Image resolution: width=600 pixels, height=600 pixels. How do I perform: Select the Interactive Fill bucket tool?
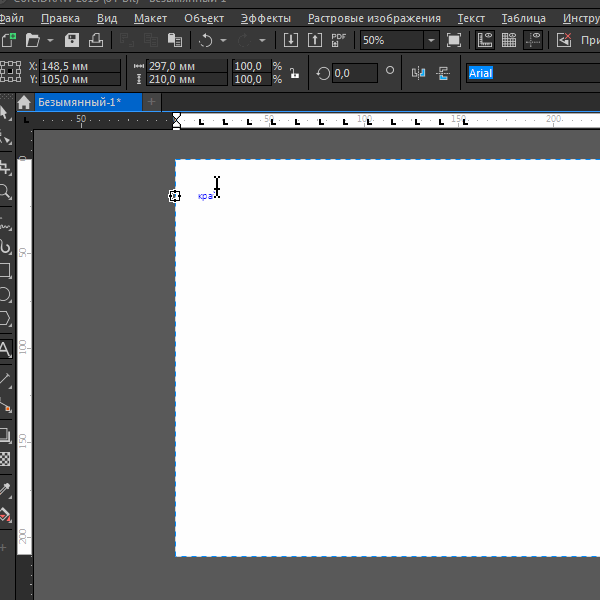5,515
